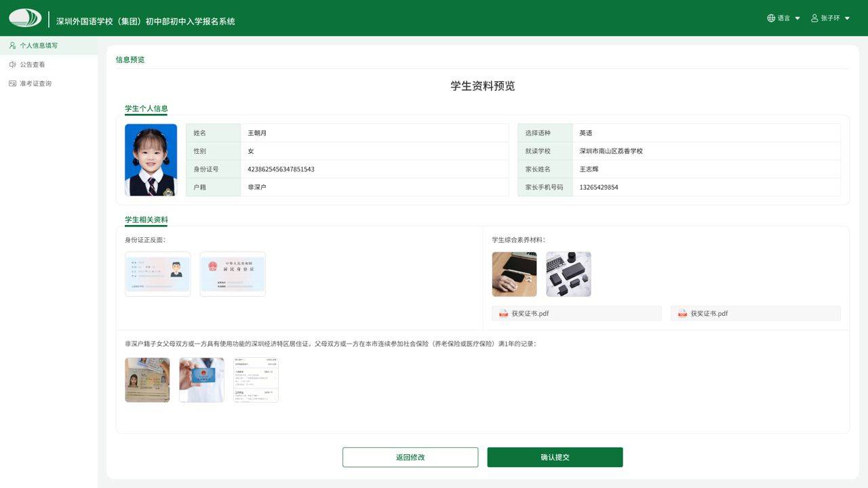Open the insurance record document thumbnail
This screenshot has width=868, height=488.
pyautogui.click(x=256, y=380)
